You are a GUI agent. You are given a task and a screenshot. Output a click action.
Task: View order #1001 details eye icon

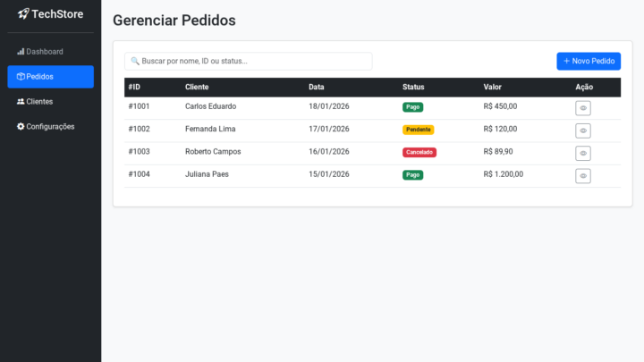pyautogui.click(x=583, y=108)
